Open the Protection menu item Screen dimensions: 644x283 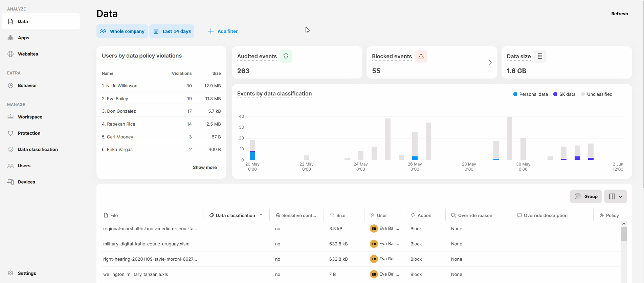click(x=29, y=133)
